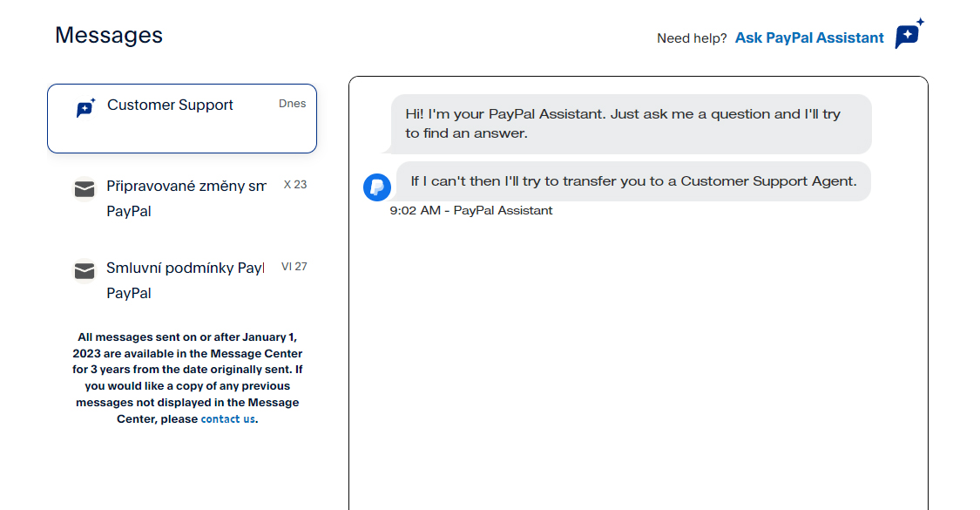Screen dimensions: 980x510
Task: Click the transfer to Customer Support Agent bubble
Action: click(633, 181)
